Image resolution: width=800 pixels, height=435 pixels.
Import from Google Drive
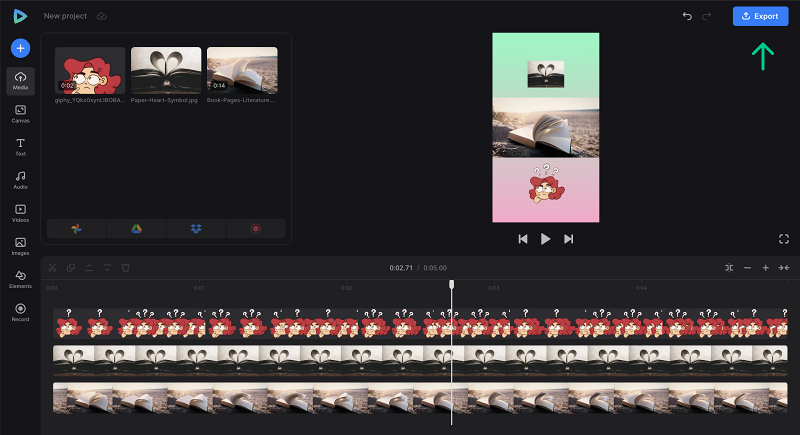click(136, 229)
